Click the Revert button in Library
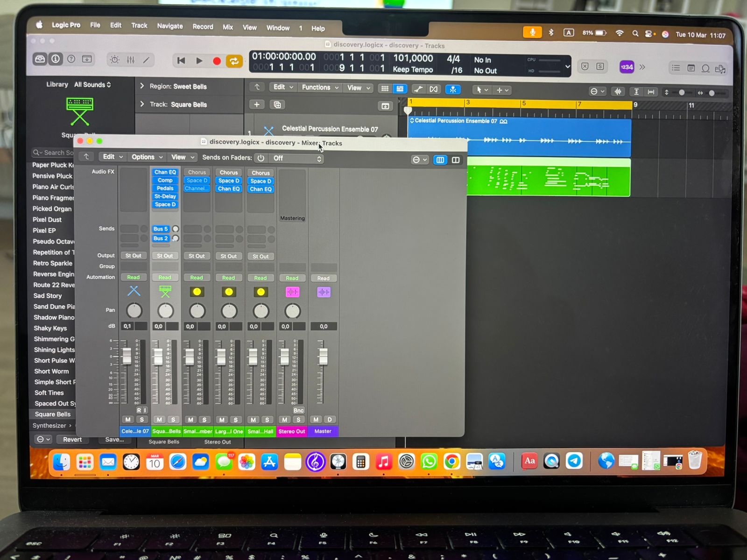The image size is (747, 560). 72,440
